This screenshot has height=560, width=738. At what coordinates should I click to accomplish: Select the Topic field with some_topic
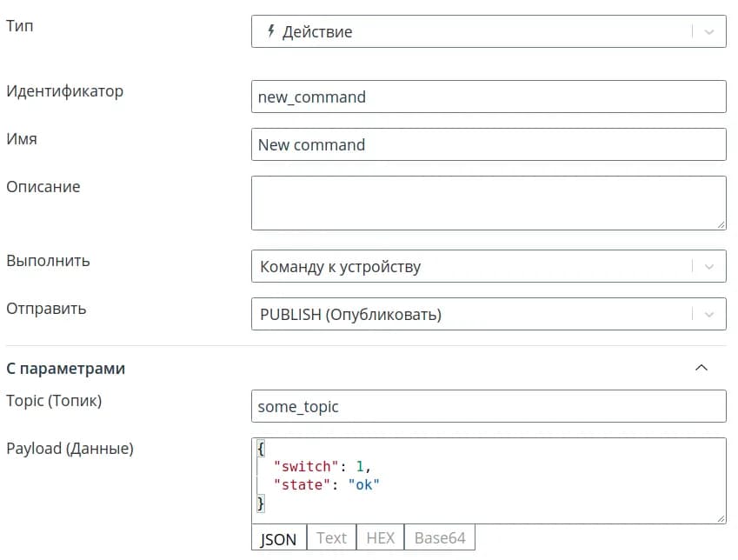click(x=488, y=406)
